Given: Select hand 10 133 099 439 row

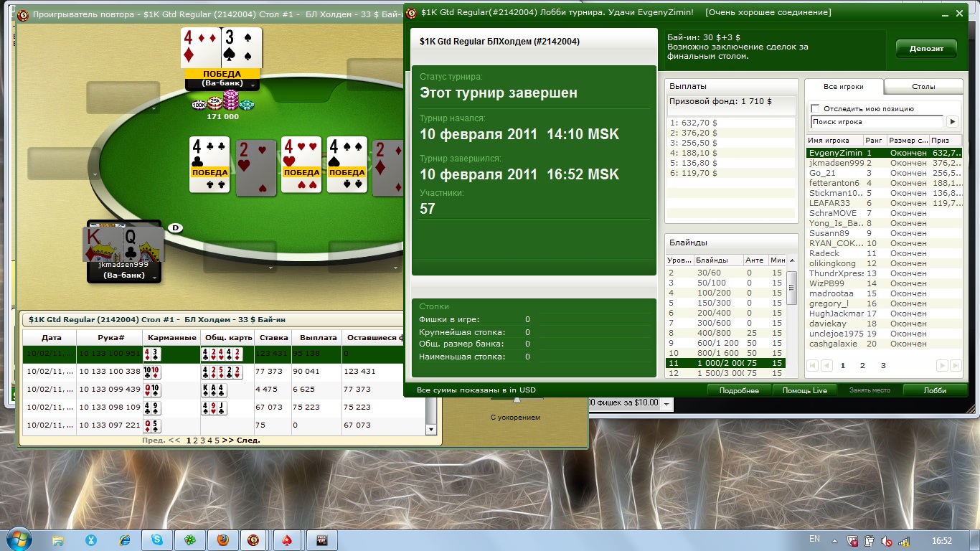Looking at the screenshot, I should [224, 390].
